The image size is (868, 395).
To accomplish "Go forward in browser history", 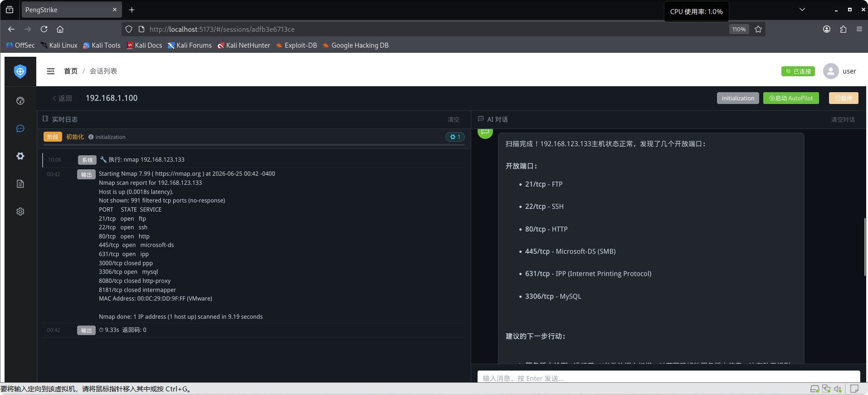I will tap(28, 29).
